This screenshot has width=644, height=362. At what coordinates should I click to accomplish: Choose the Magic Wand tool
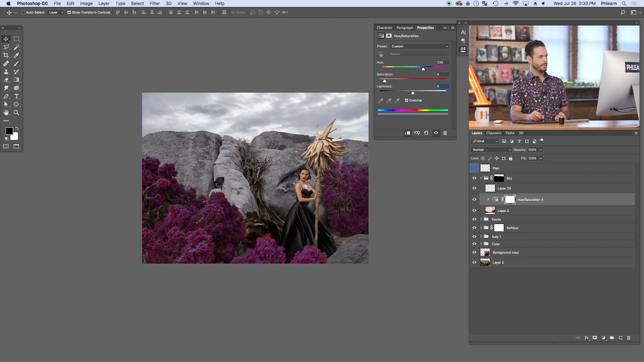point(16,47)
